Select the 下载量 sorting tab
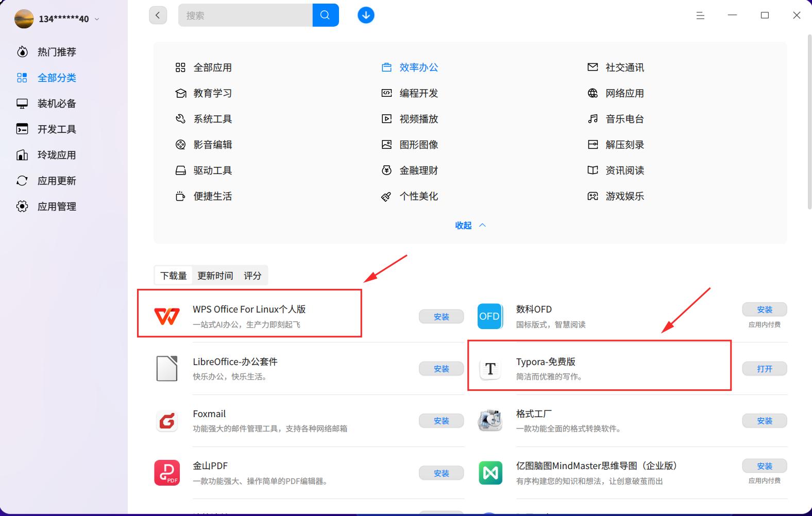The image size is (812, 516). (174, 276)
